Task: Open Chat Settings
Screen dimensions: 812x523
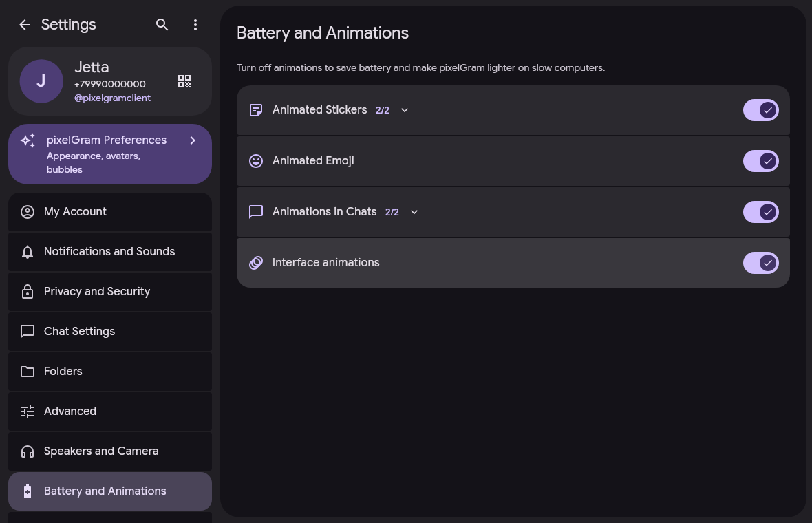Action: 110,332
